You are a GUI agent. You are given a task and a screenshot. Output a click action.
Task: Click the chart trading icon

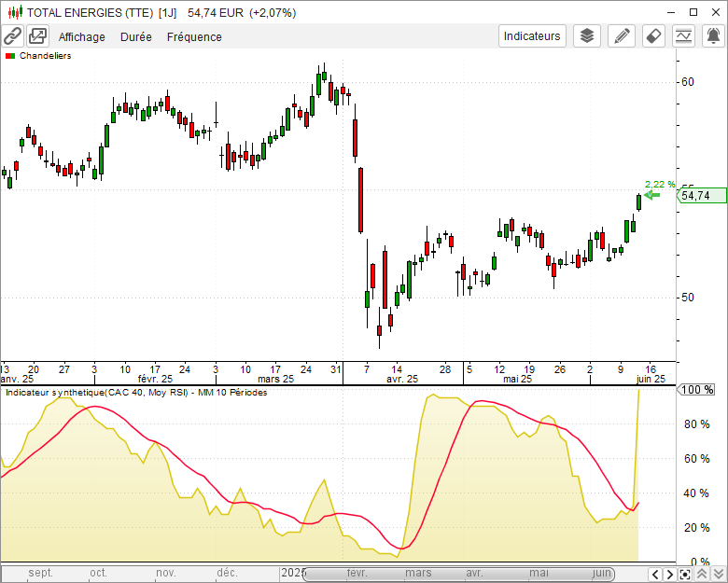point(685,36)
